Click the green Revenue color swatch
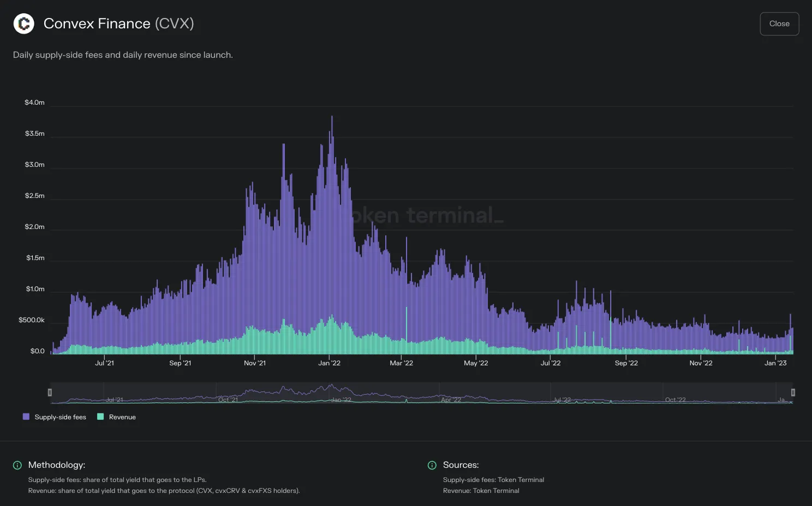The height and width of the screenshot is (506, 812). [100, 417]
